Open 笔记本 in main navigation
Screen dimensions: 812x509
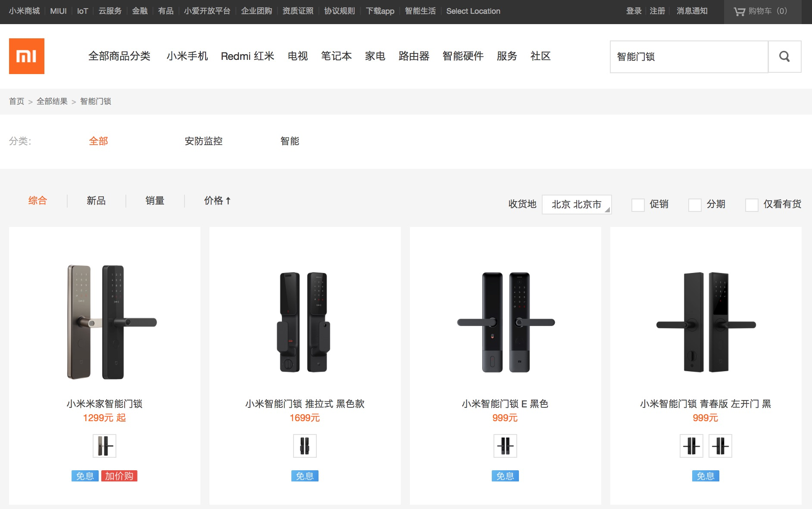point(336,56)
